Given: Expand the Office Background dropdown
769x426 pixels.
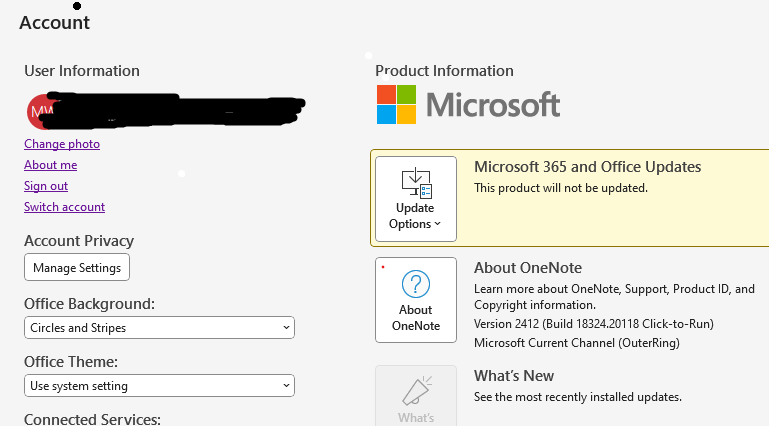Looking at the screenshot, I should pyautogui.click(x=159, y=327).
